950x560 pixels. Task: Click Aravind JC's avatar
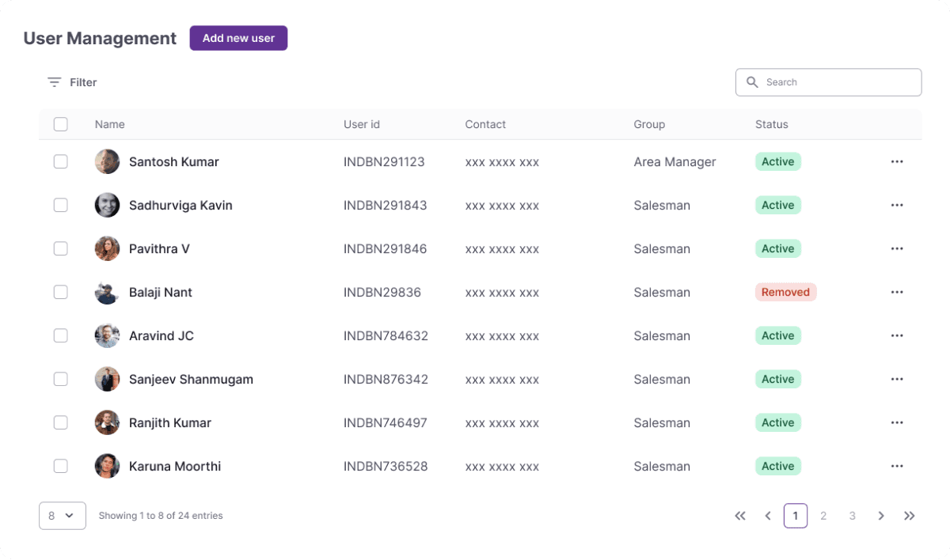(107, 335)
